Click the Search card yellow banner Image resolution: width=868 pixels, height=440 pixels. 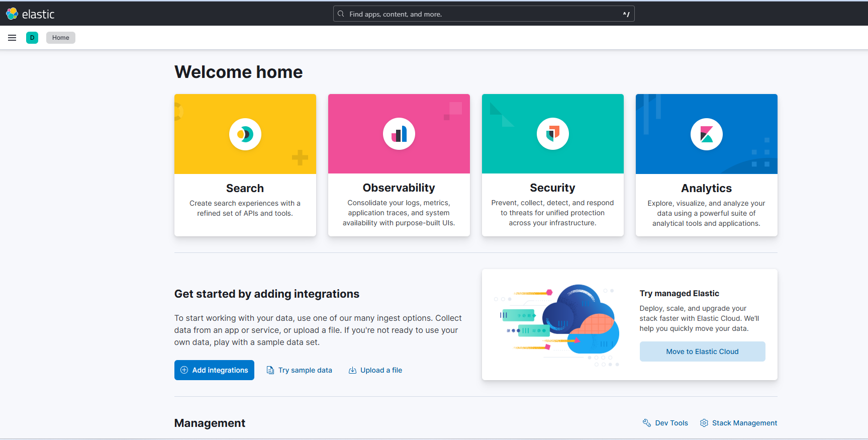pyautogui.click(x=245, y=134)
